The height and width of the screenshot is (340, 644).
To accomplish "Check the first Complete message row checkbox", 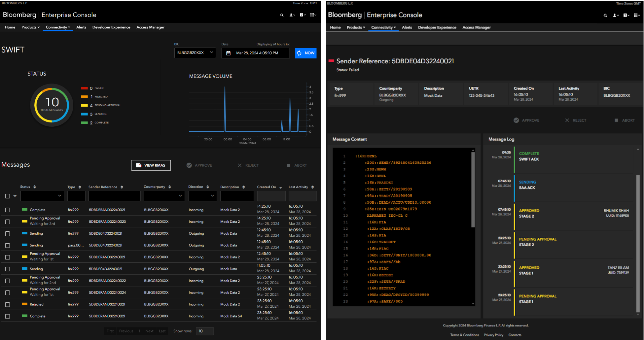I will coord(8,210).
